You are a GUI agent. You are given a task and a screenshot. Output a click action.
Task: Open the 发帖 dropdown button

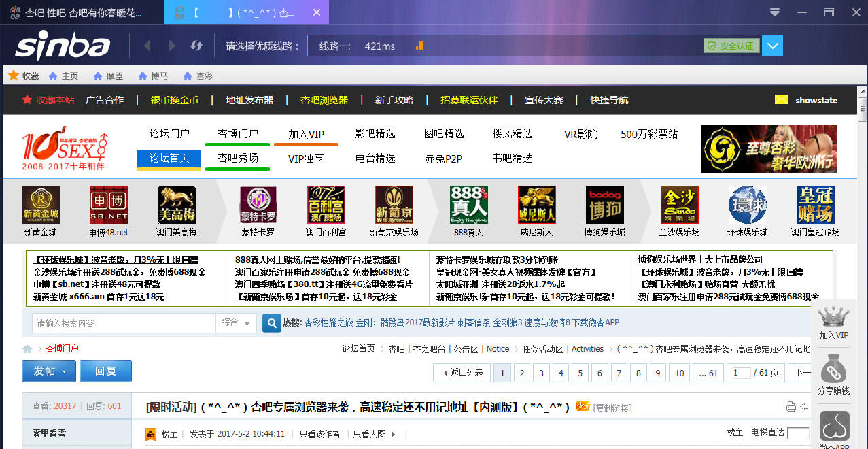coord(48,371)
